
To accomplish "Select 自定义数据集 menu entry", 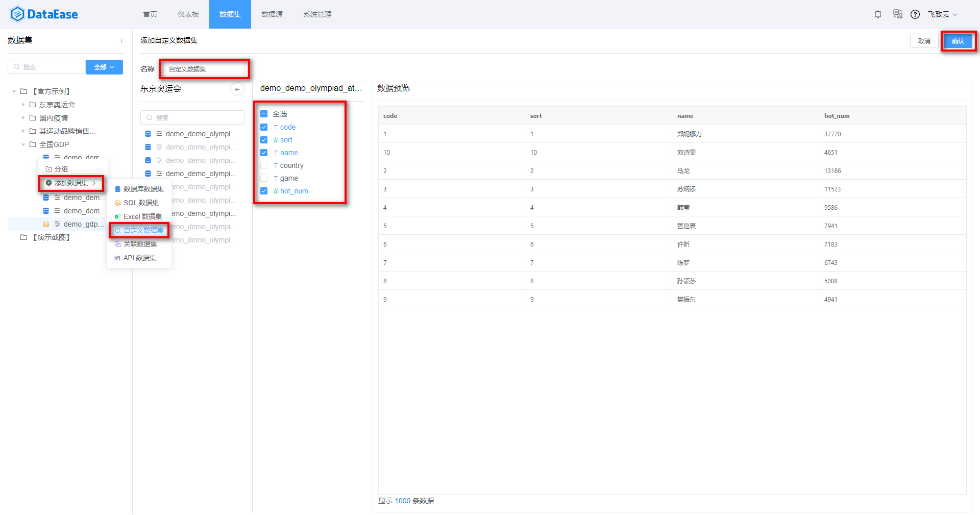I will point(139,230).
